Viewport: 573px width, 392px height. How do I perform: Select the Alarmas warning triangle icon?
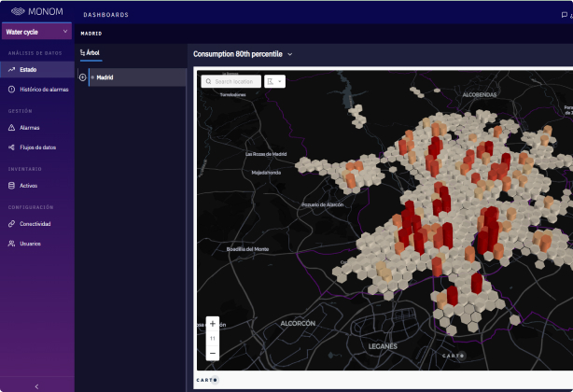tap(12, 128)
